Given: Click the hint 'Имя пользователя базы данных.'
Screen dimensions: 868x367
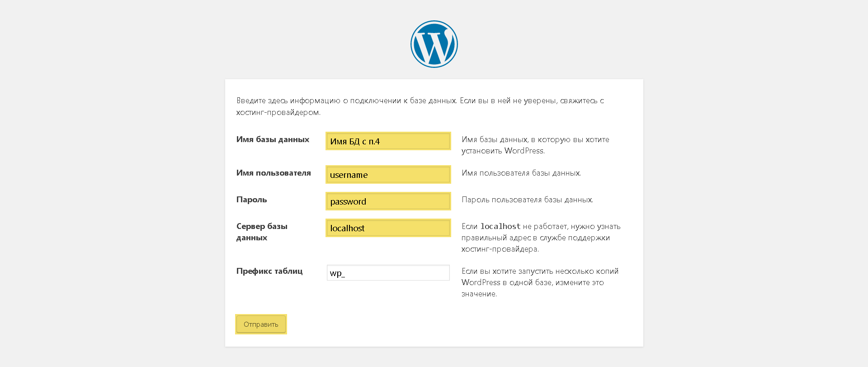Looking at the screenshot, I should pyautogui.click(x=521, y=173).
